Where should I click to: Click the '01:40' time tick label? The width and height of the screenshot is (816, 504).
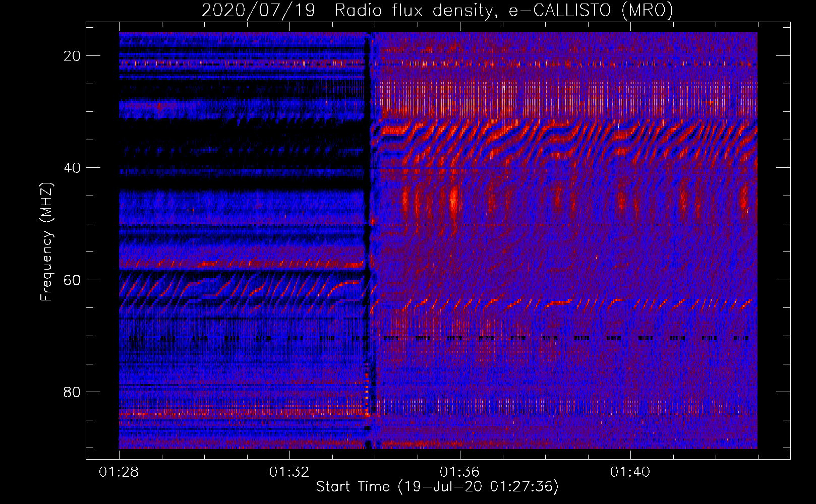pos(630,472)
